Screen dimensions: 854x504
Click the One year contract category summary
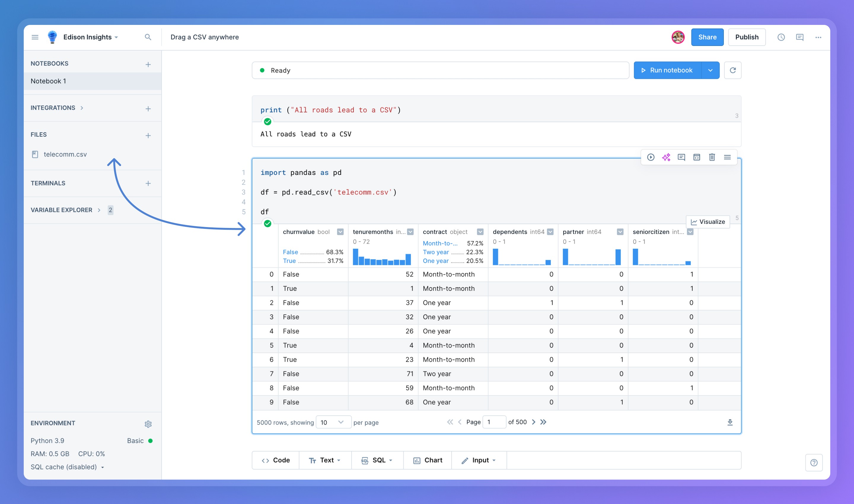(x=453, y=261)
